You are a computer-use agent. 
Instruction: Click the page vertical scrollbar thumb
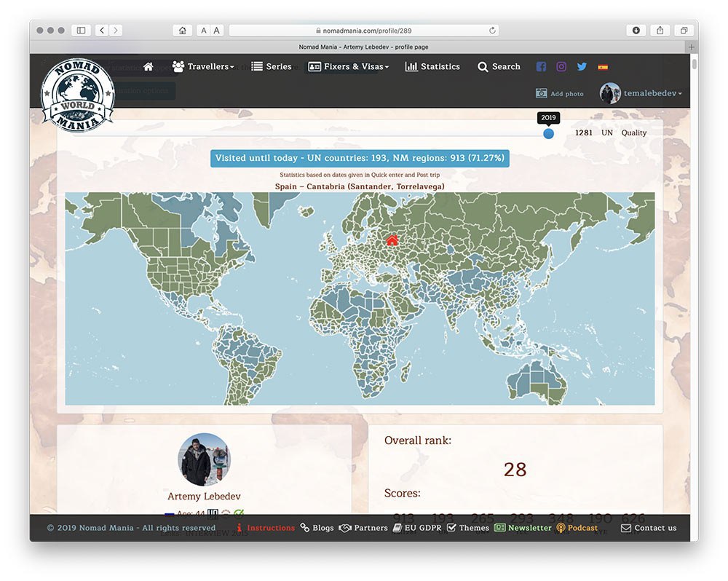[x=694, y=63]
